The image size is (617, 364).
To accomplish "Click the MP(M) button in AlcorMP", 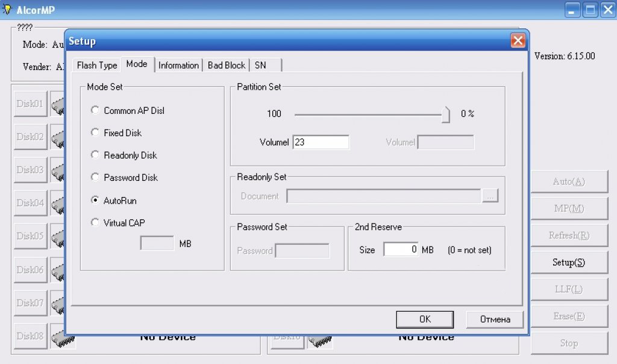I will click(x=569, y=209).
